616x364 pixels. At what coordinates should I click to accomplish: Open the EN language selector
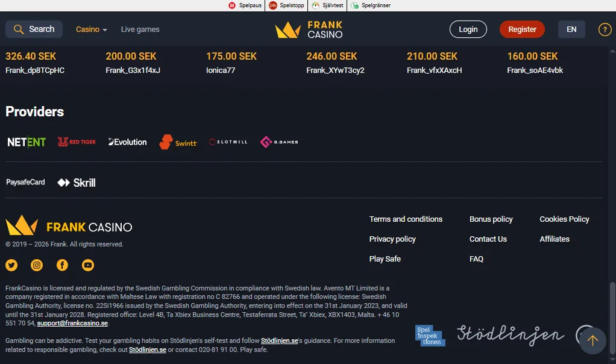[571, 30]
